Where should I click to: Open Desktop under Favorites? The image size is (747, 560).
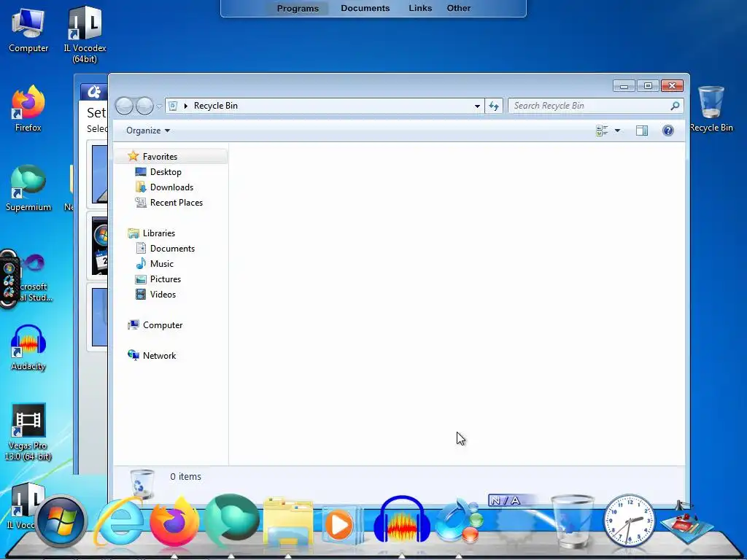(x=166, y=172)
